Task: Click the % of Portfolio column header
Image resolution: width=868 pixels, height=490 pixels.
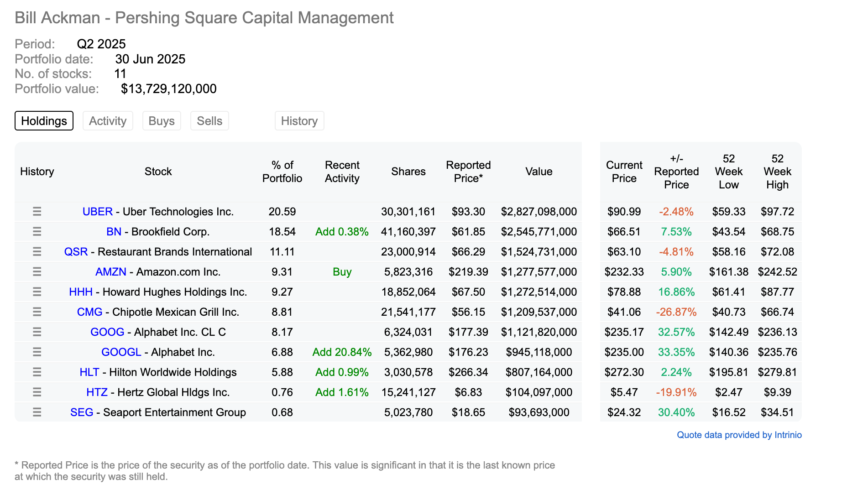Action: (282, 172)
